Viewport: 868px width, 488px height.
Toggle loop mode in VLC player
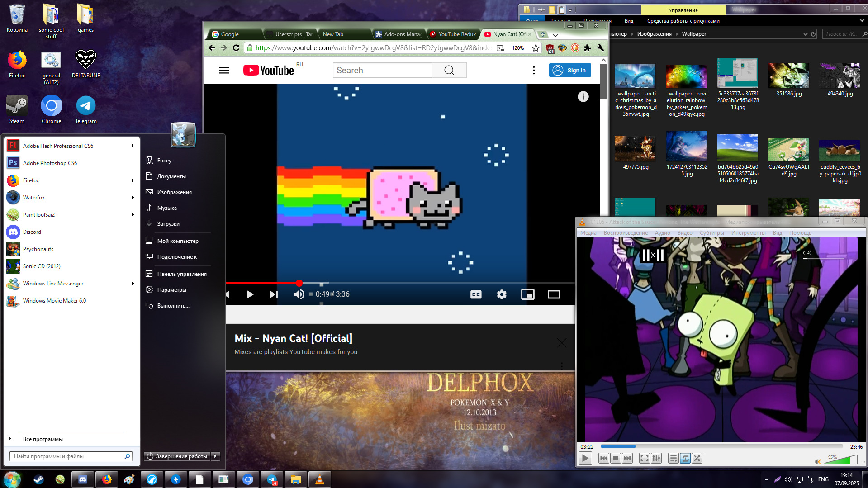pos(685,459)
